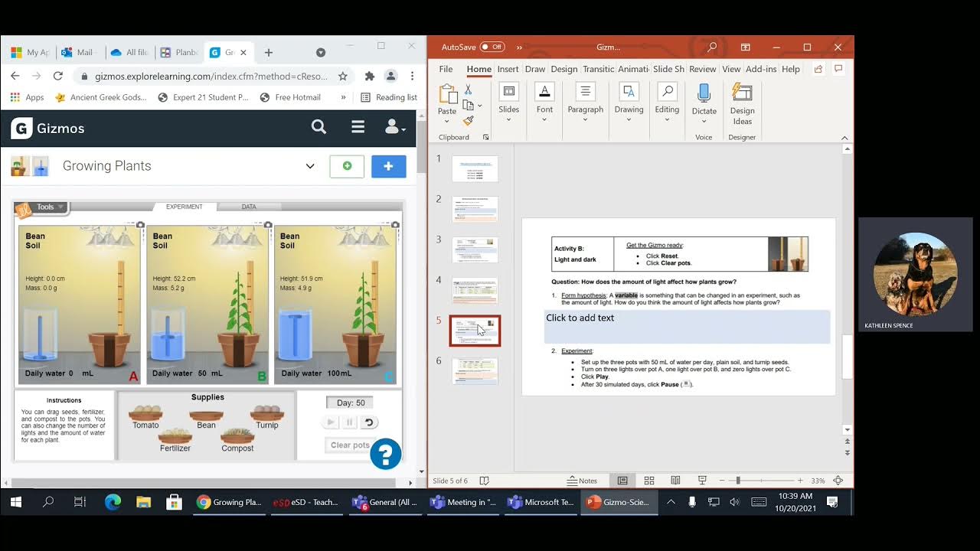This screenshot has width=980, height=551.
Task: Click the green circled plus button
Action: pos(347,166)
